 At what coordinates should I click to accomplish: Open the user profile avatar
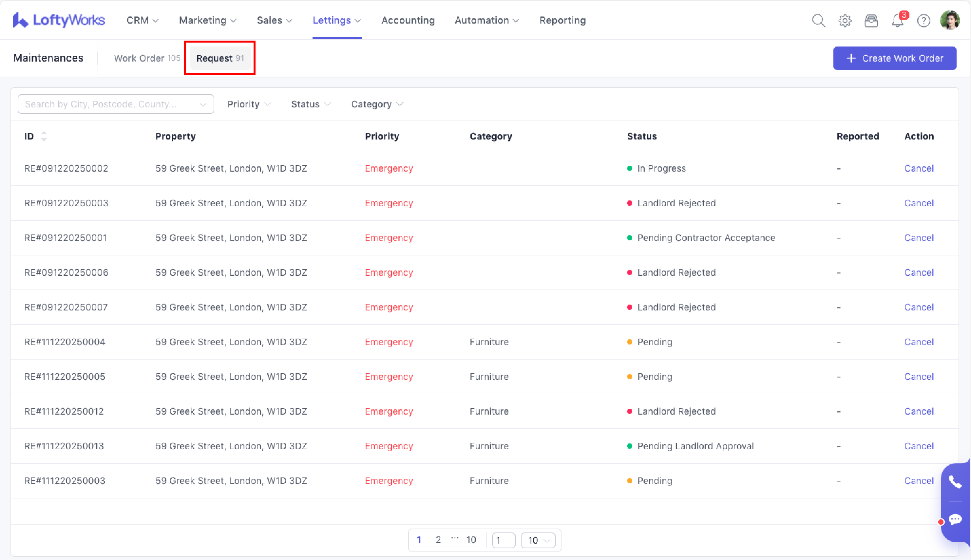pyautogui.click(x=949, y=20)
